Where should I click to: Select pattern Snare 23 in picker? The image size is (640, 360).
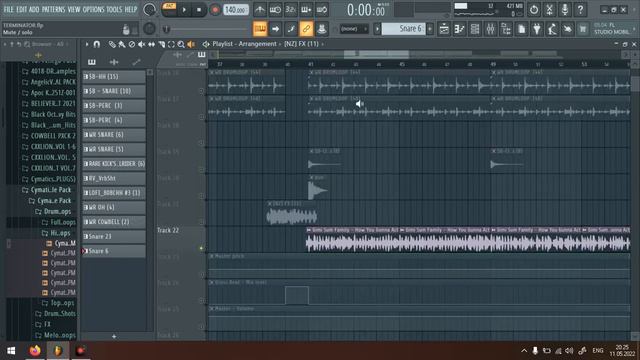click(x=114, y=236)
